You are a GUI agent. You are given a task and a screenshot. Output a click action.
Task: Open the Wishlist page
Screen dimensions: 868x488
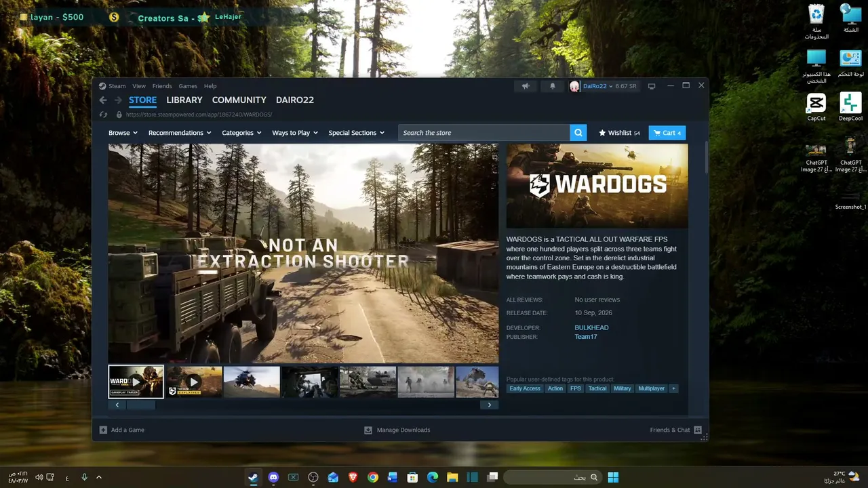619,133
